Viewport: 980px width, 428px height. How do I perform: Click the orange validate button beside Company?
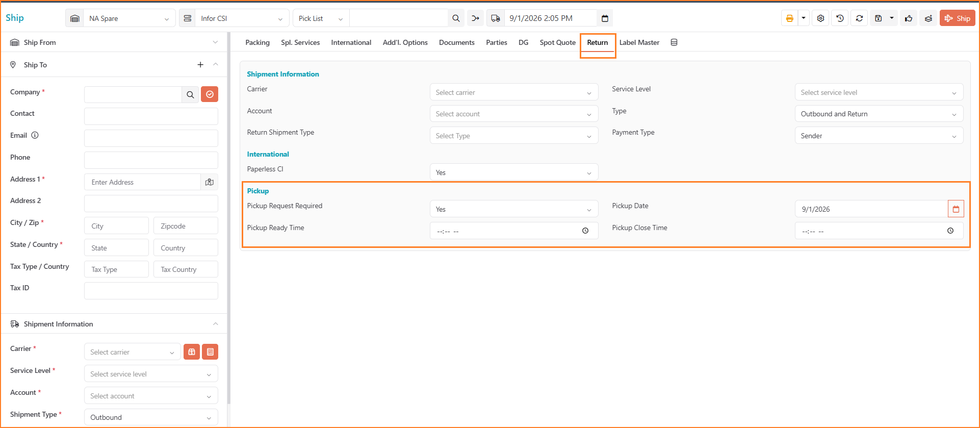click(210, 94)
